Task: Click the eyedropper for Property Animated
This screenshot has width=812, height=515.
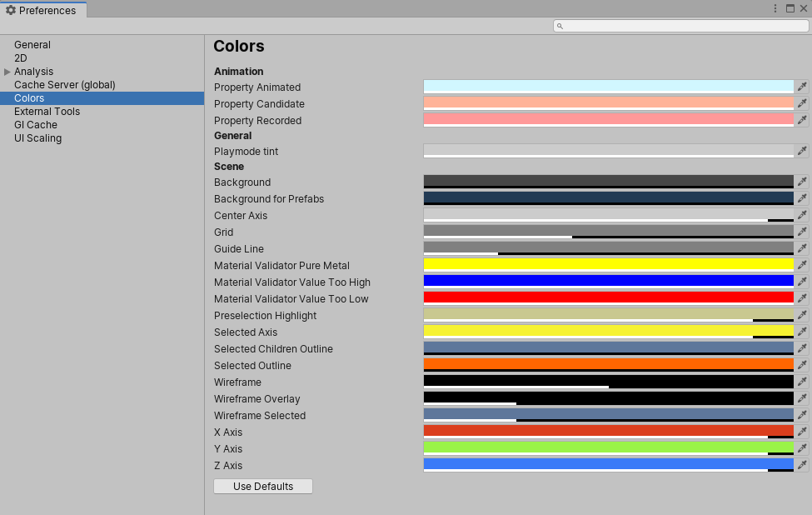Action: tap(802, 87)
